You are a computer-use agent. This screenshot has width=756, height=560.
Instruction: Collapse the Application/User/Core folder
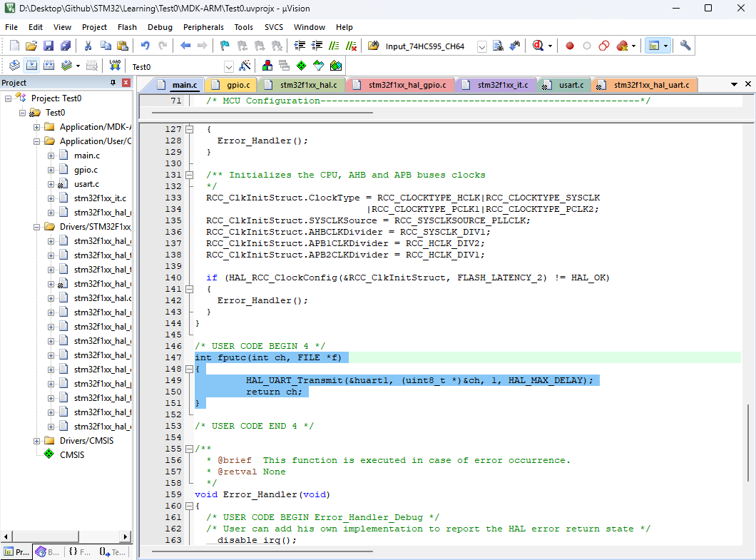point(36,141)
